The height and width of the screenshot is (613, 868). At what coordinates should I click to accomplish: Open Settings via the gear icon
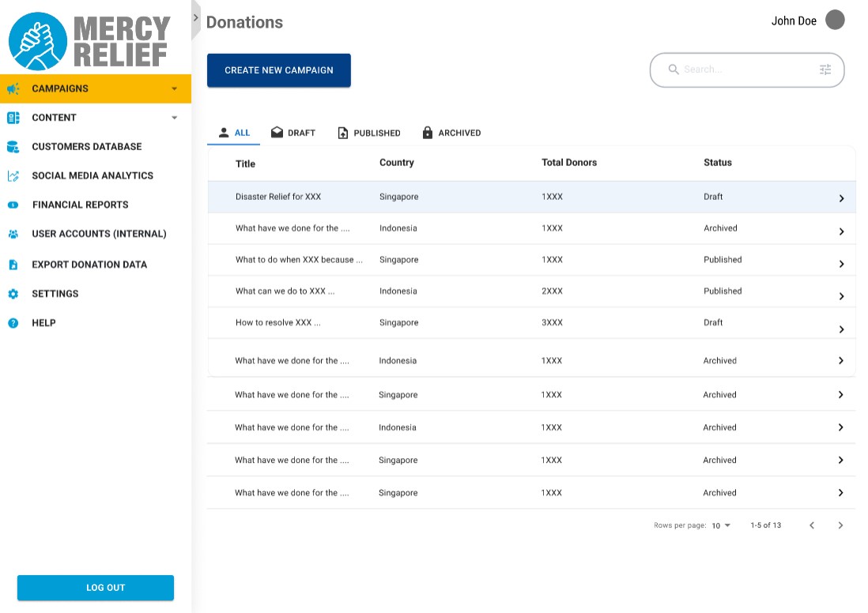click(13, 294)
